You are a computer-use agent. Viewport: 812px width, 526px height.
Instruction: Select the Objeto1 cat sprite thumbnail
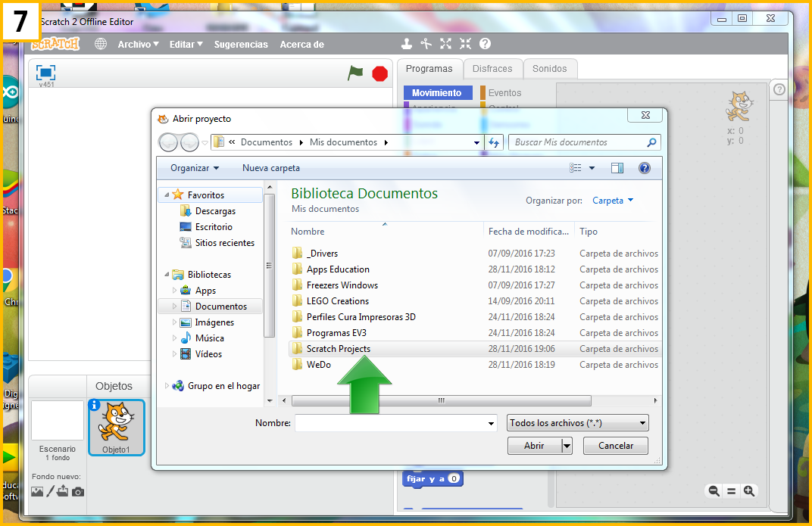(x=117, y=428)
